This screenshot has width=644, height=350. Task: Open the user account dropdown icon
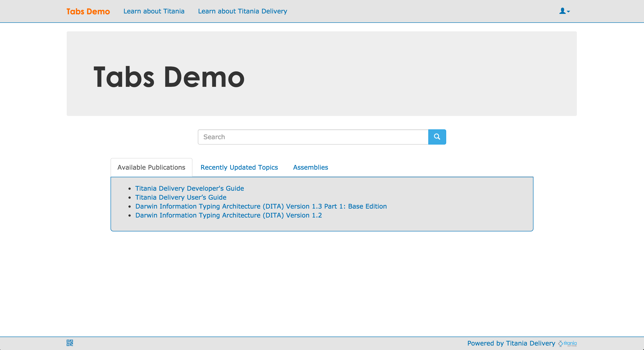565,11
